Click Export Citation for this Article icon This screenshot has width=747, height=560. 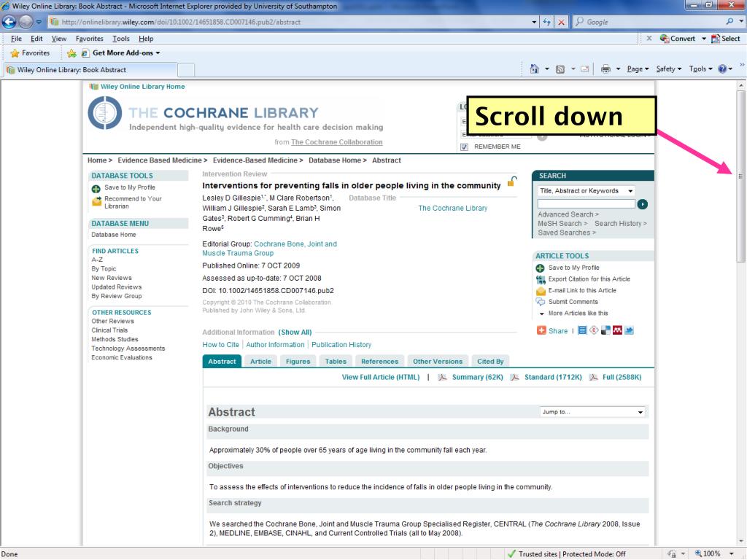[x=541, y=279]
